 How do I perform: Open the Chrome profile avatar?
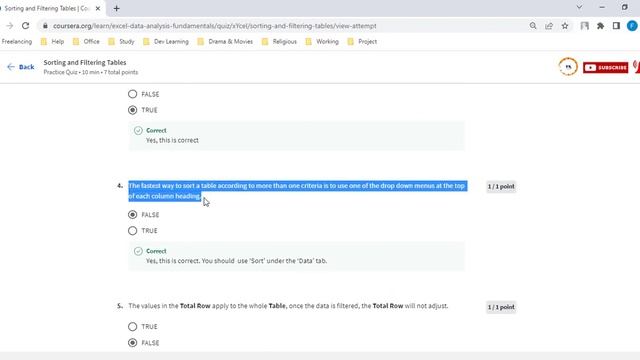pyautogui.click(x=632, y=26)
